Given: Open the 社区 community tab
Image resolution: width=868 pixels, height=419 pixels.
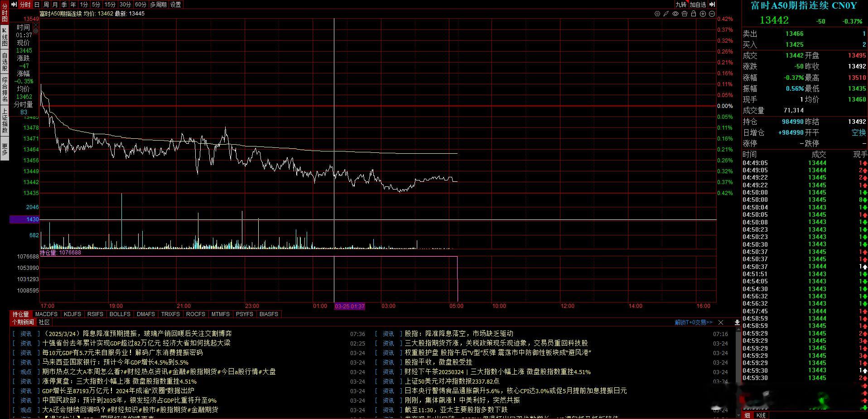Looking at the screenshot, I should point(44,322).
